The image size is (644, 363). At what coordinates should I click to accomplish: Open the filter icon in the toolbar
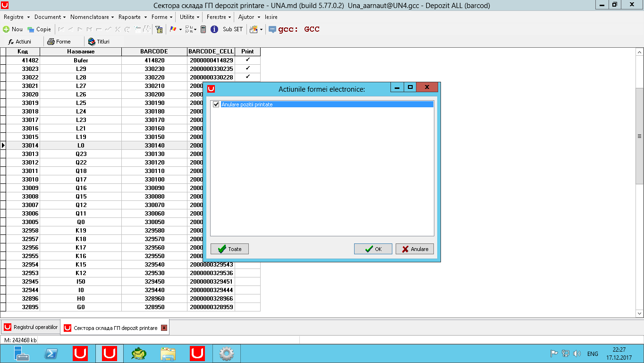(x=159, y=29)
